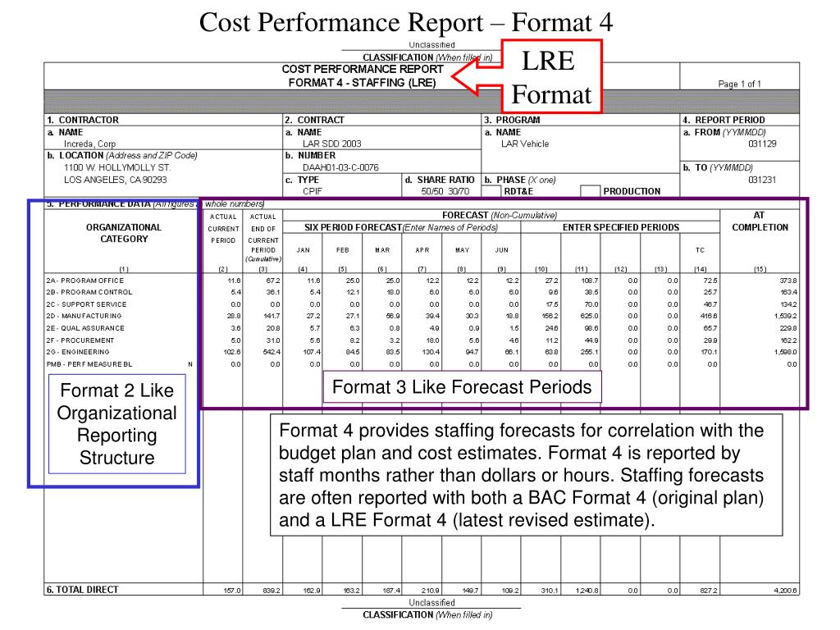This screenshot has height=630, width=840.
Task: Select '6. TOTAL DIRECT' row label
Action: (82, 590)
